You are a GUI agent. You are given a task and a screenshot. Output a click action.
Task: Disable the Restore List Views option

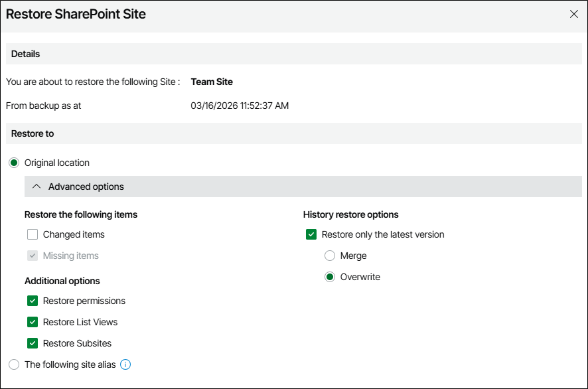pyautogui.click(x=33, y=322)
